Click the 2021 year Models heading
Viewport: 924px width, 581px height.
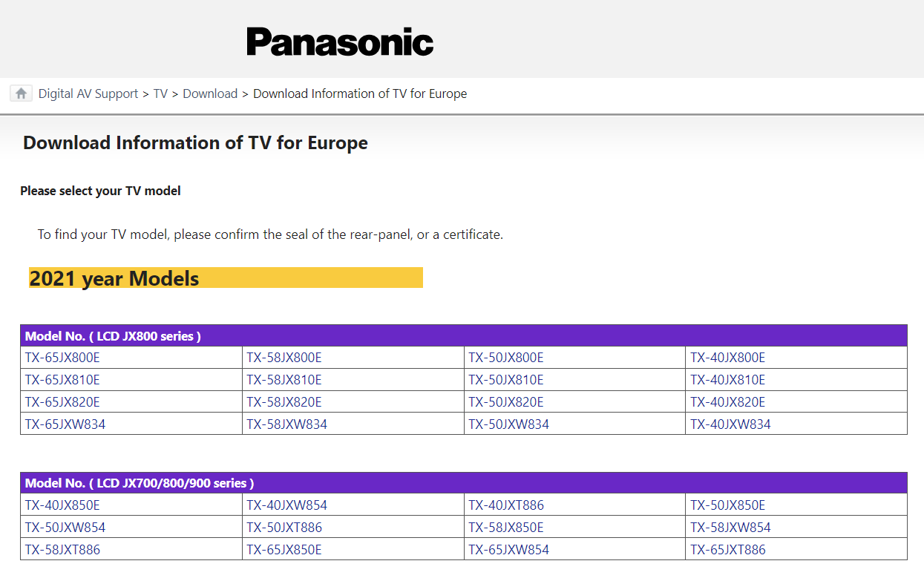pyautogui.click(x=114, y=278)
